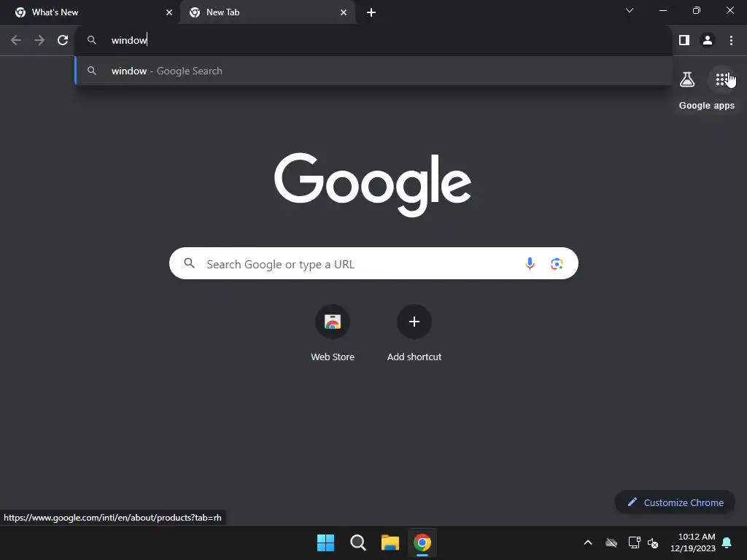Open the clock showing 10:12 AM
Image resolution: width=747 pixels, height=560 pixels.
click(693, 542)
